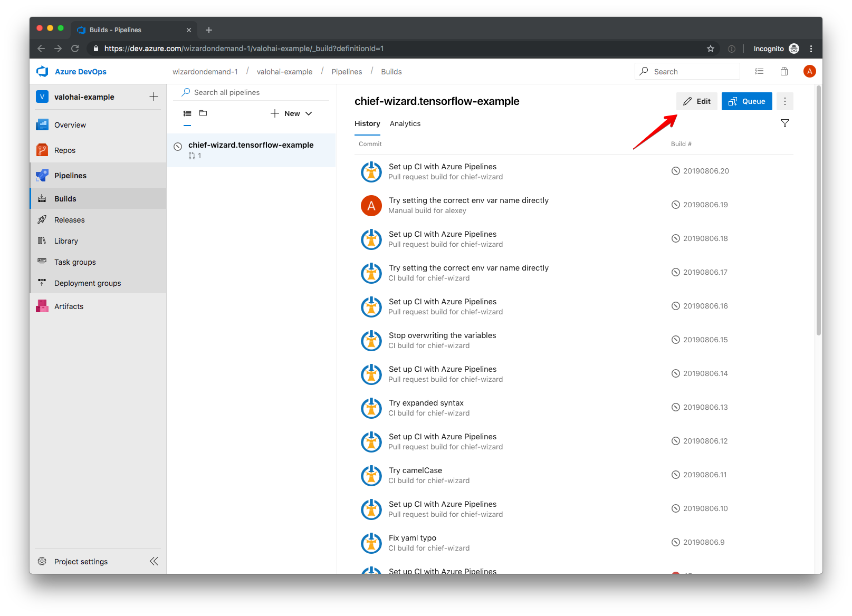Click the Commit column header
Screen dimensions: 852x616
coord(370,144)
